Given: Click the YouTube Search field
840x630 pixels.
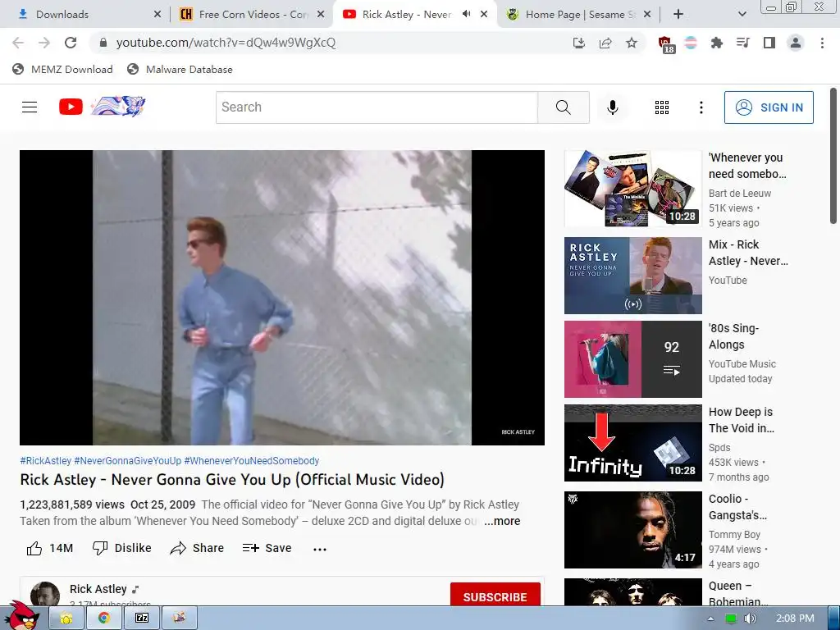Looking at the screenshot, I should (x=377, y=107).
